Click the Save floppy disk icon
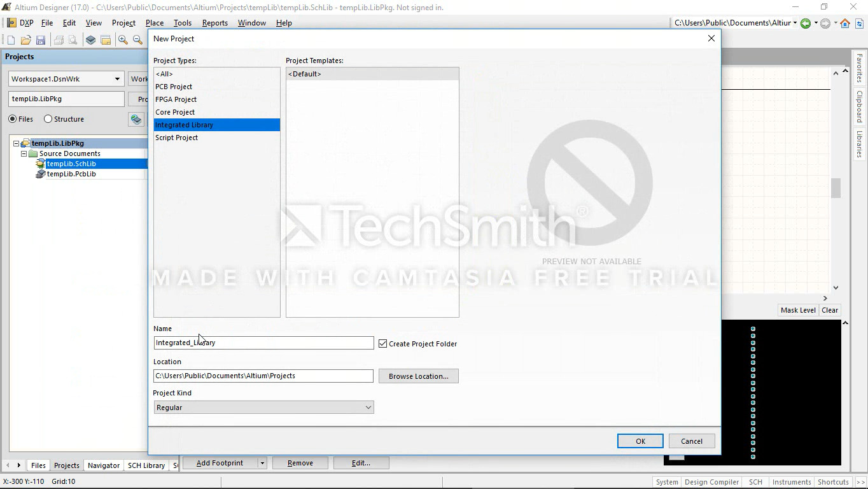 point(41,40)
